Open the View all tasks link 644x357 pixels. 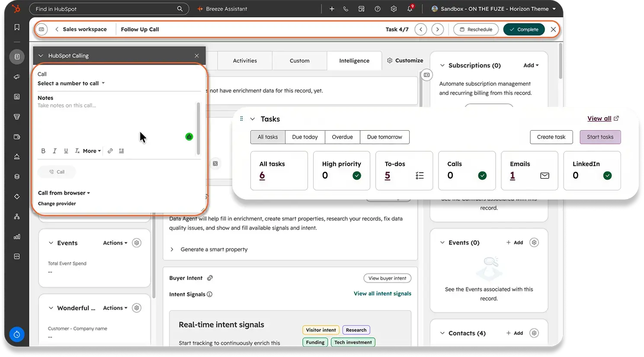click(x=603, y=119)
